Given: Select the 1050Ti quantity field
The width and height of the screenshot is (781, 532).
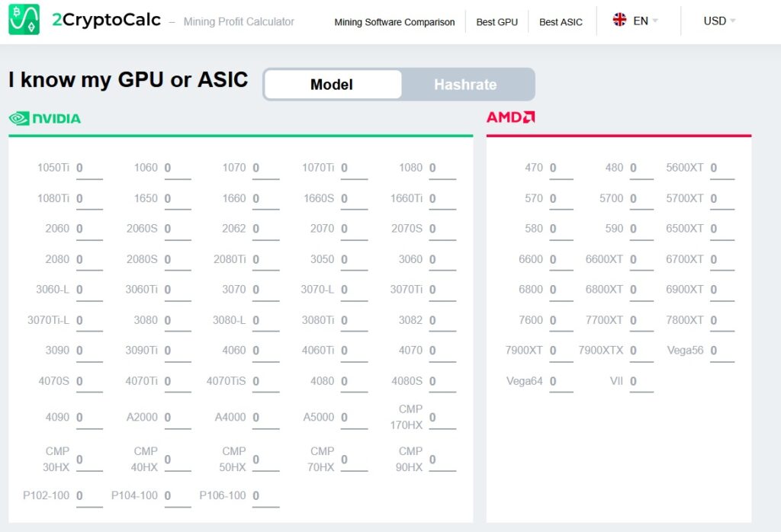Looking at the screenshot, I should pyautogui.click(x=89, y=168).
